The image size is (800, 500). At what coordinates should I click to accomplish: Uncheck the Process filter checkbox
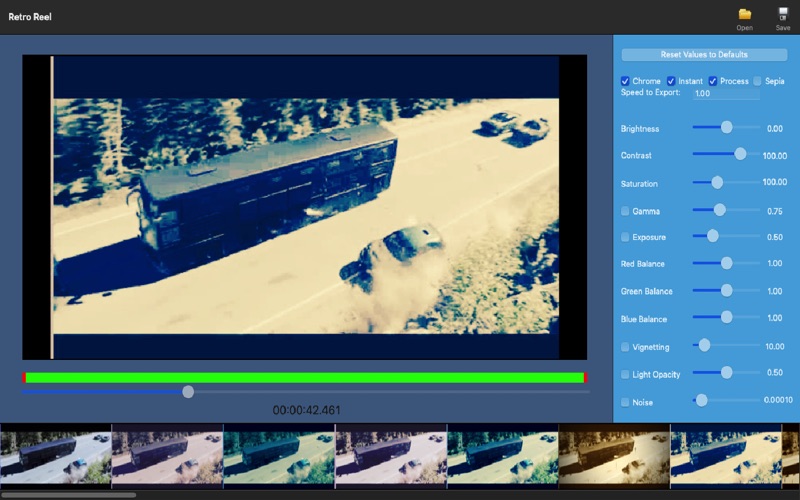[x=713, y=81]
